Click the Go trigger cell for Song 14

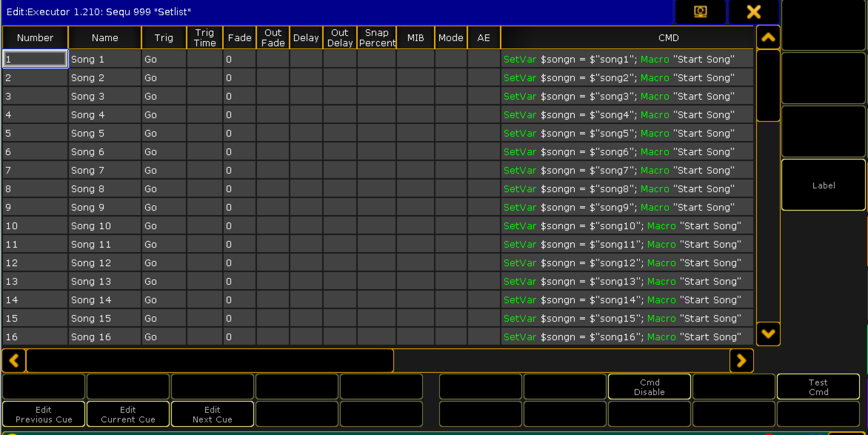[164, 299]
